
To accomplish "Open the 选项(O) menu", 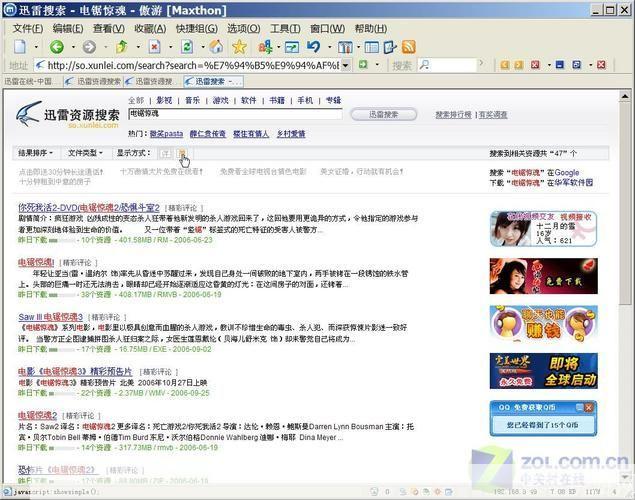I will (243, 29).
